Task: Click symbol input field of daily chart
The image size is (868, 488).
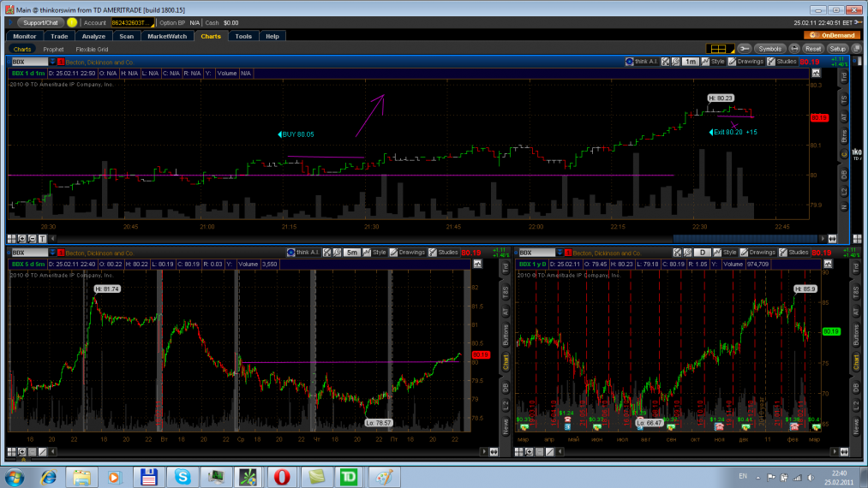Action: pos(536,253)
